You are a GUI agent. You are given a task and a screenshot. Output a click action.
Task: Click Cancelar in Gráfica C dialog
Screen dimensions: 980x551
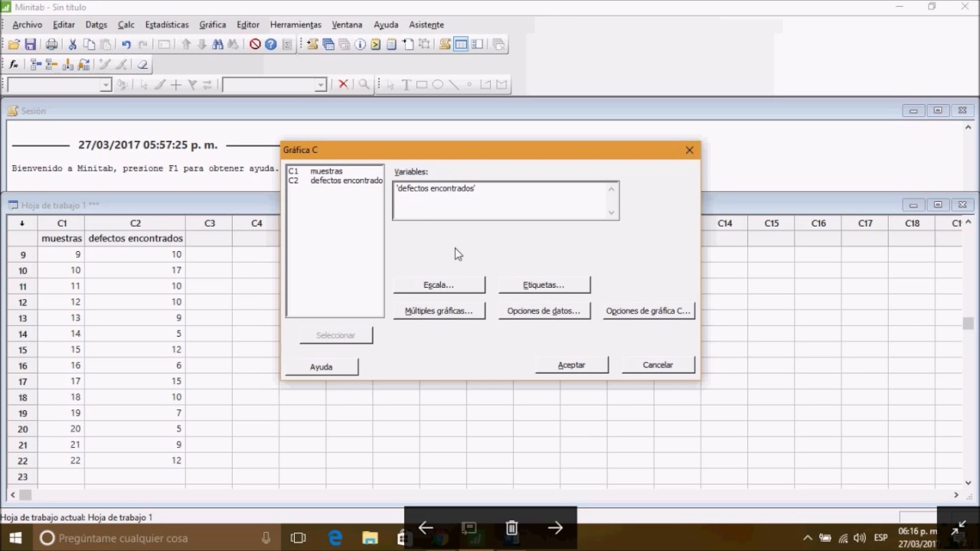point(658,365)
